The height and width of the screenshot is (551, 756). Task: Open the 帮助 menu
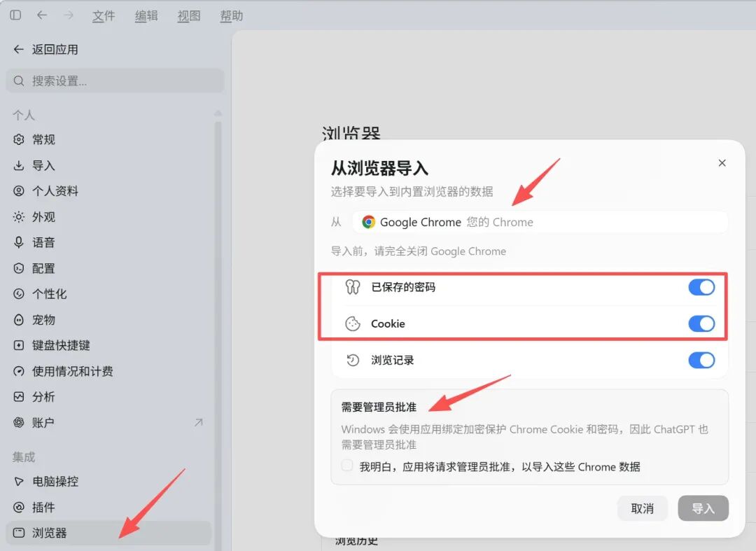232,16
